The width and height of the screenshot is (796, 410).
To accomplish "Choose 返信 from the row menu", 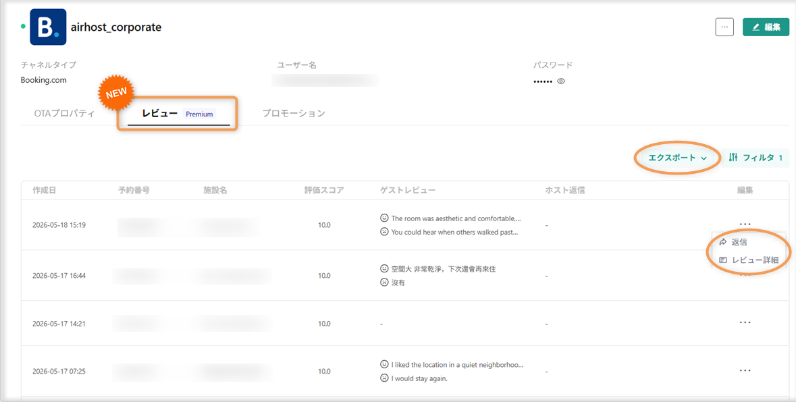I will tap(734, 243).
